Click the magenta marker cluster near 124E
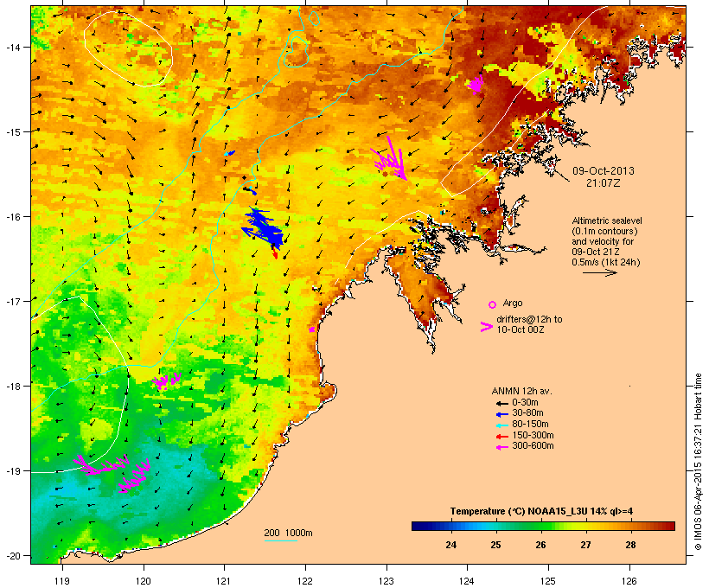 (475, 84)
